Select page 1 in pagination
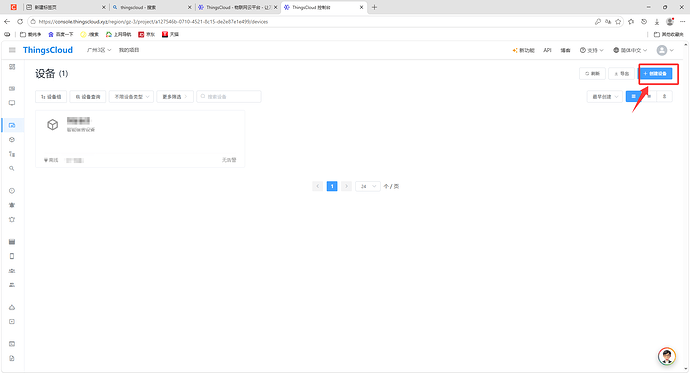The height and width of the screenshot is (373, 690). click(332, 186)
